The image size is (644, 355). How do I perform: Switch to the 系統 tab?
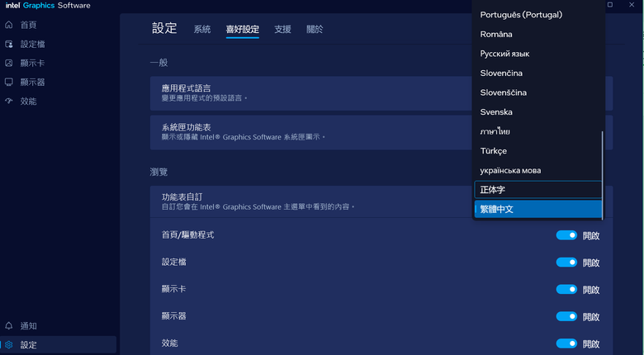pyautogui.click(x=202, y=29)
